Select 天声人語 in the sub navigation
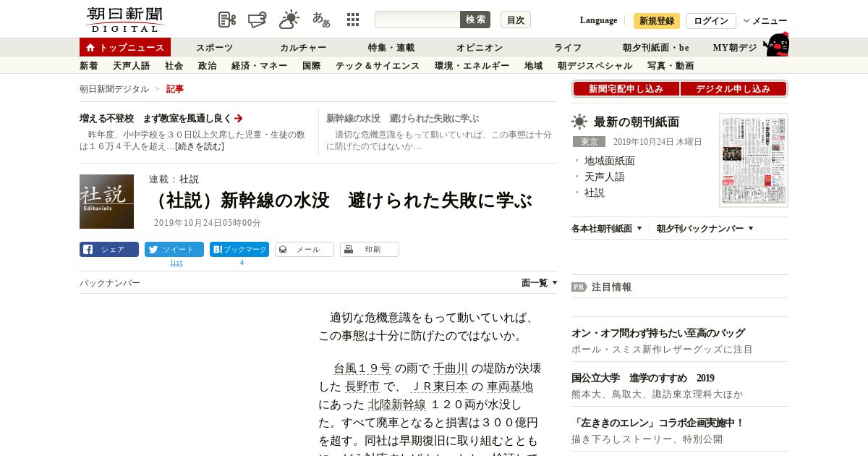Image resolution: width=868 pixels, height=456 pixels. point(132,66)
